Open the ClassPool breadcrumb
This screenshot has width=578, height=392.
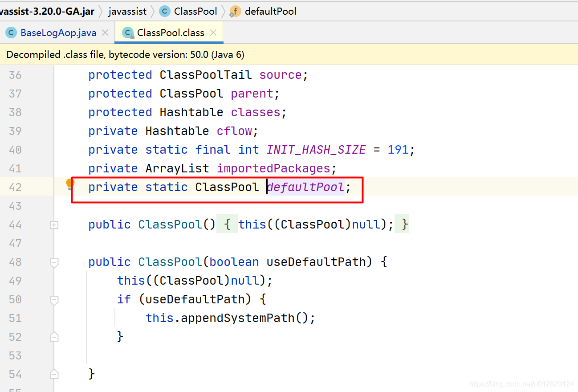[195, 11]
